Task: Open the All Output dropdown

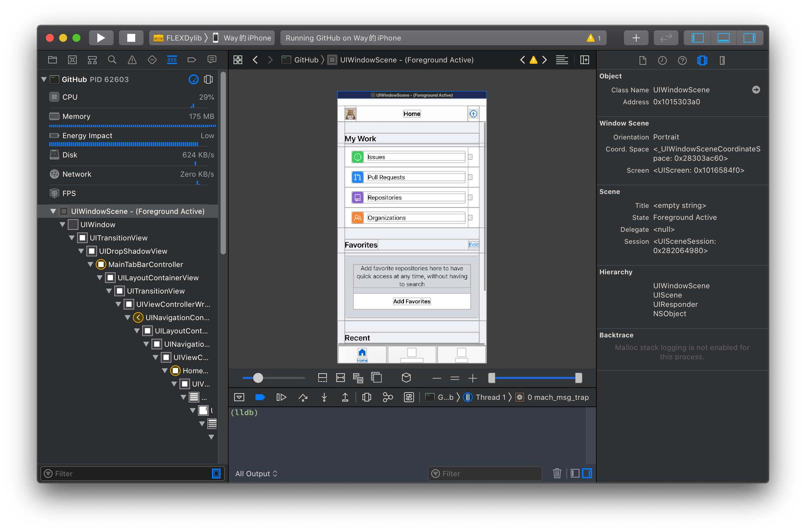Action: coord(256,474)
